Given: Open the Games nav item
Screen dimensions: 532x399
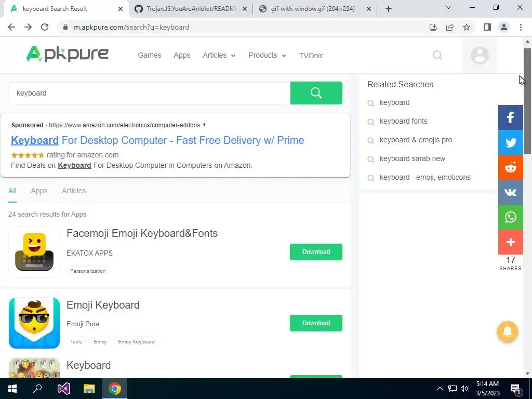Looking at the screenshot, I should (149, 55).
